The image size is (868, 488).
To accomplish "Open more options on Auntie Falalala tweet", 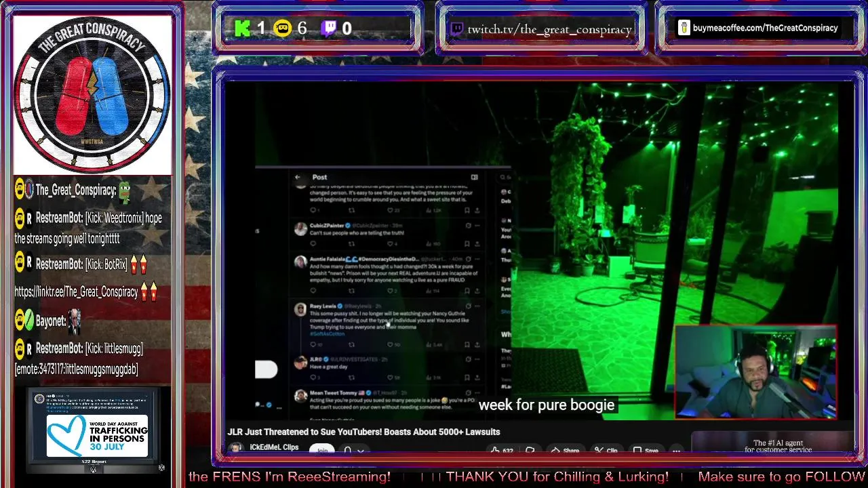I will pos(477,259).
